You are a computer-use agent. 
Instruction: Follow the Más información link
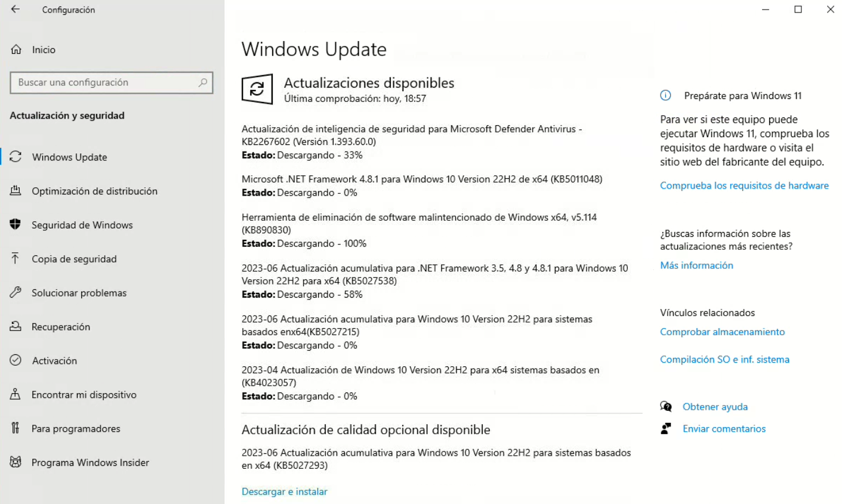pos(696,265)
